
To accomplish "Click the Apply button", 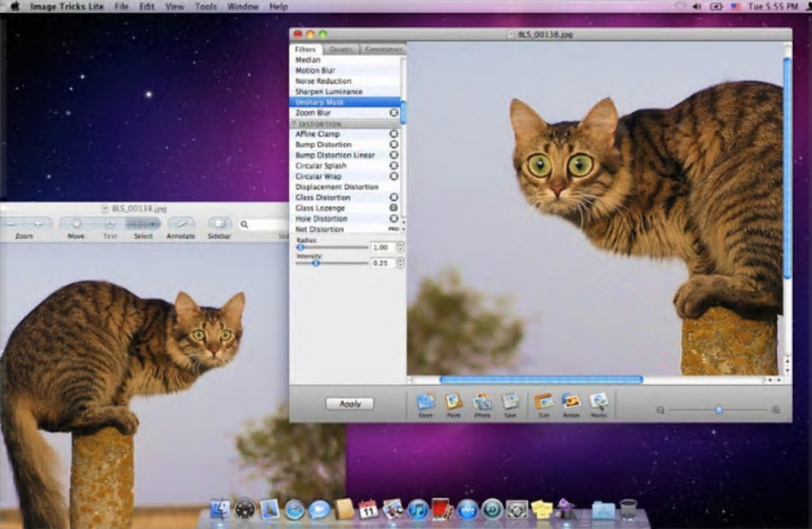I will point(350,404).
